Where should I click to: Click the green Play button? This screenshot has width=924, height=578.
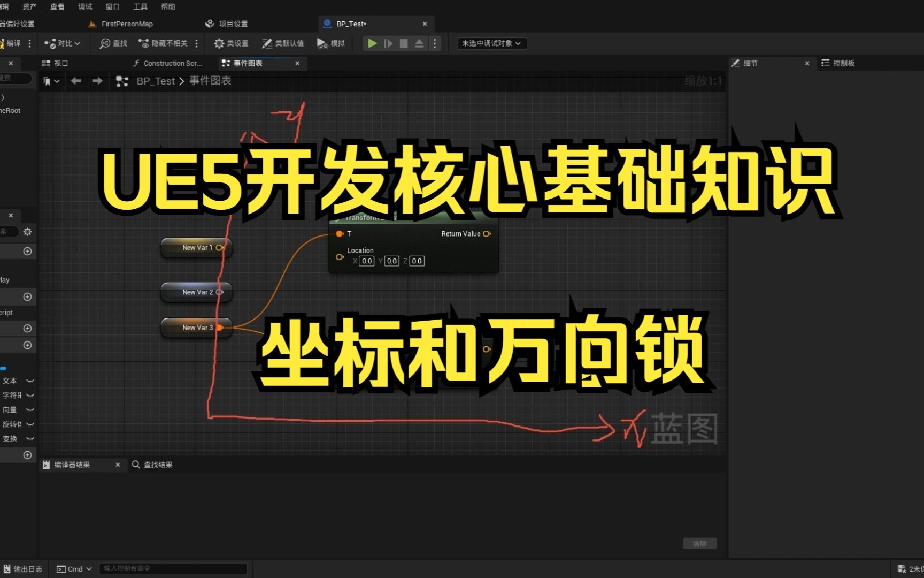tap(372, 43)
